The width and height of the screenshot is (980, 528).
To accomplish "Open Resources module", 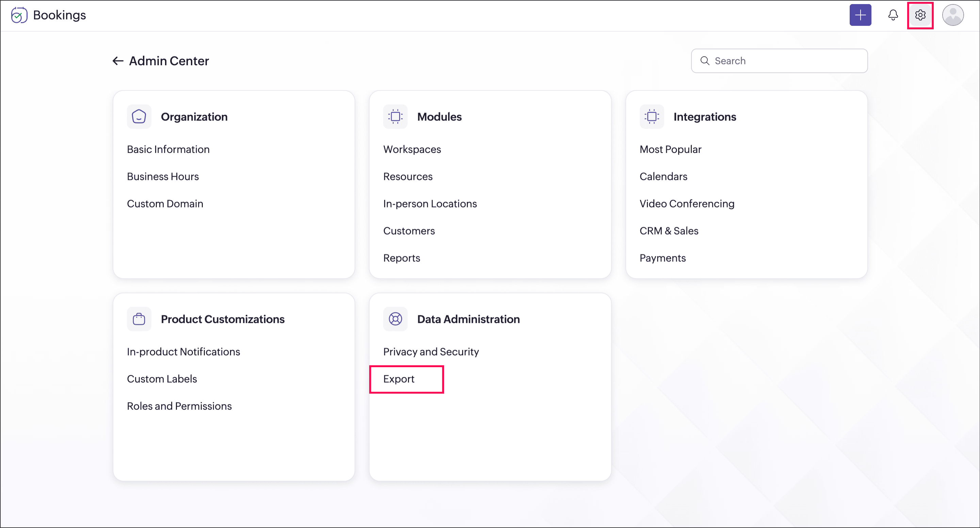I will point(408,176).
